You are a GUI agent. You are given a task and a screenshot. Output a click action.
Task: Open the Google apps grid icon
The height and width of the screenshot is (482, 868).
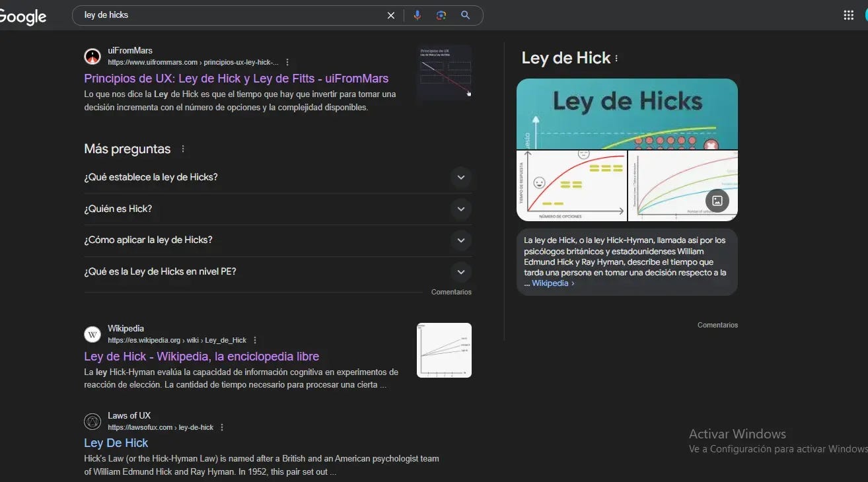(849, 15)
